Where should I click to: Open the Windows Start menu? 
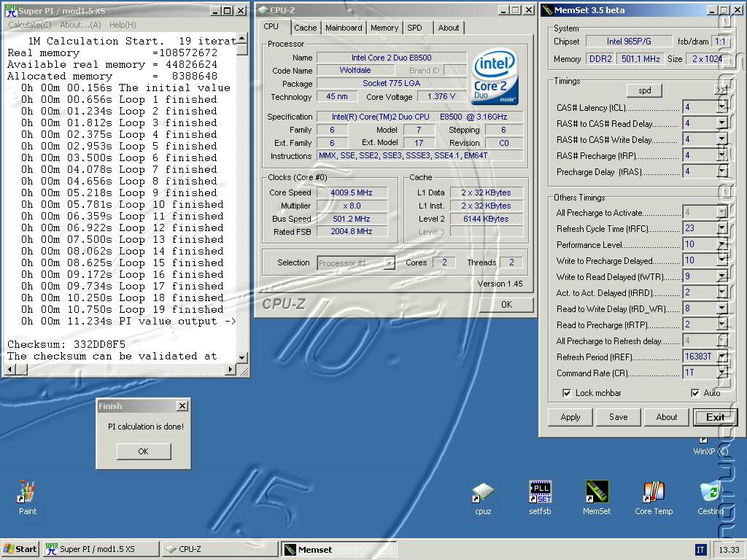(x=20, y=549)
